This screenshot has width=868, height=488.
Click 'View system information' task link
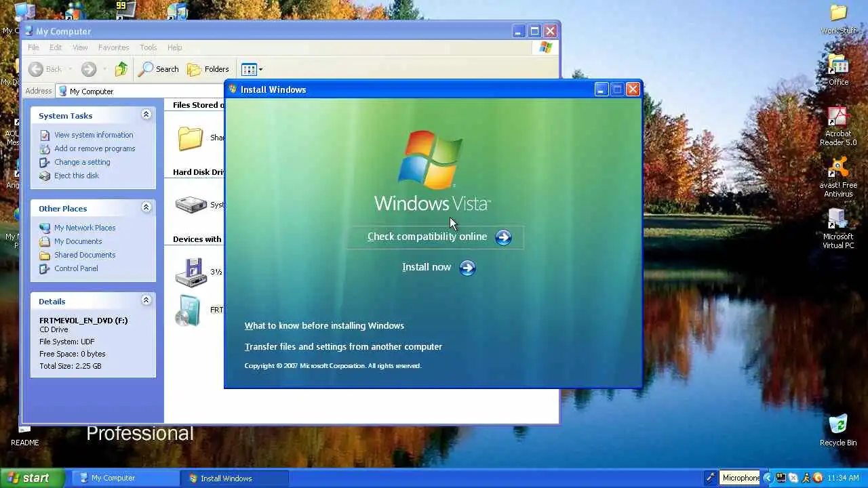click(x=94, y=135)
